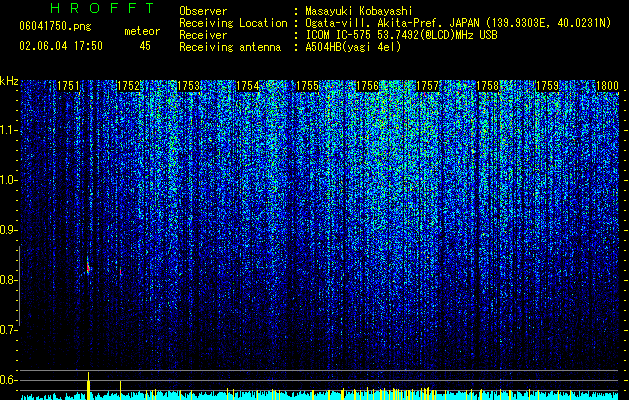Click the 1751 time marker

tap(68, 86)
